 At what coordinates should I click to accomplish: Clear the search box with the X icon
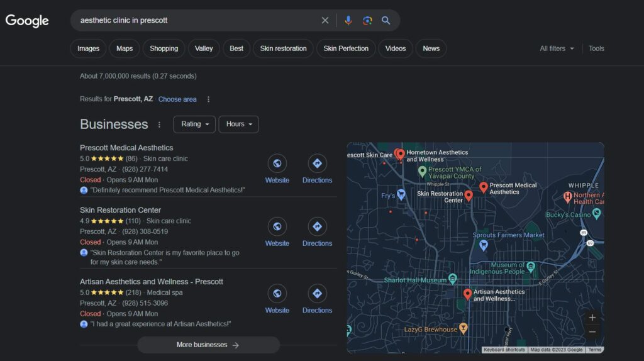click(x=325, y=20)
